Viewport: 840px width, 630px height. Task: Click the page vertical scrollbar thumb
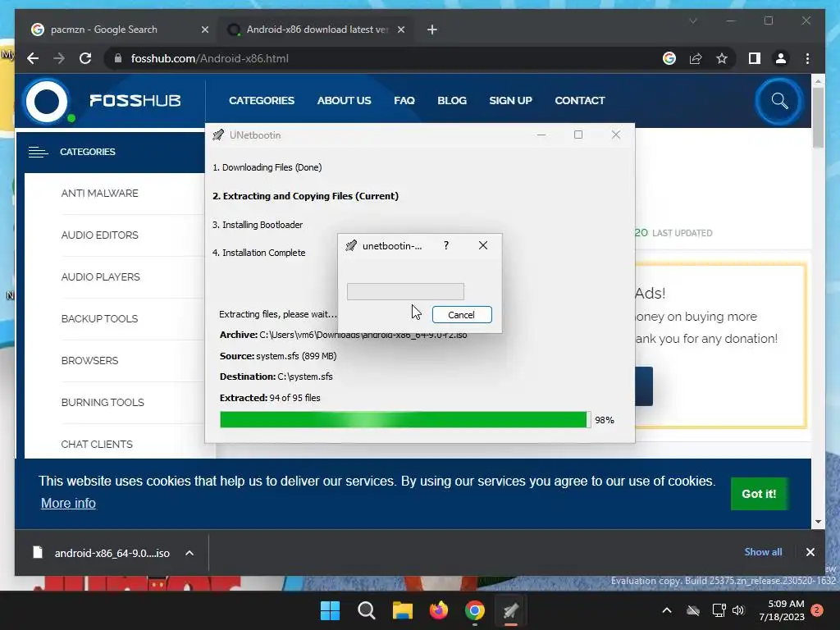[x=818, y=116]
